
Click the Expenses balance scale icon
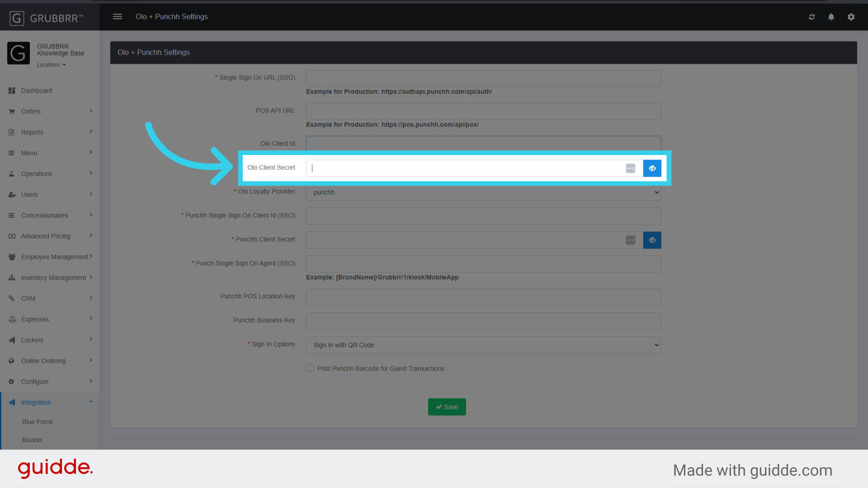(x=12, y=319)
